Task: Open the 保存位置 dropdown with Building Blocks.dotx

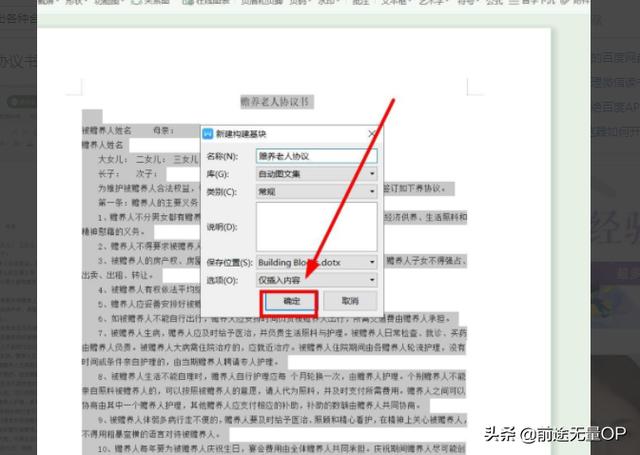Action: click(x=316, y=262)
